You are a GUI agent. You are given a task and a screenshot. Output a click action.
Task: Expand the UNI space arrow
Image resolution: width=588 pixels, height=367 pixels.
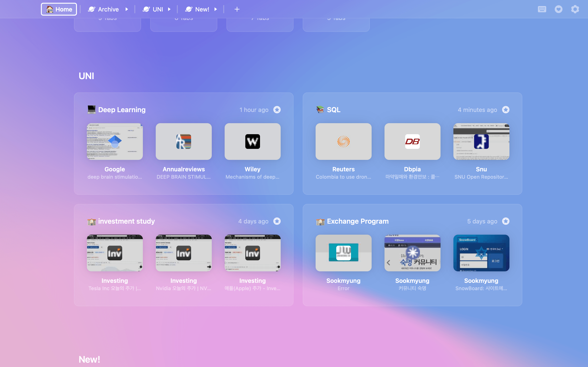(x=169, y=9)
